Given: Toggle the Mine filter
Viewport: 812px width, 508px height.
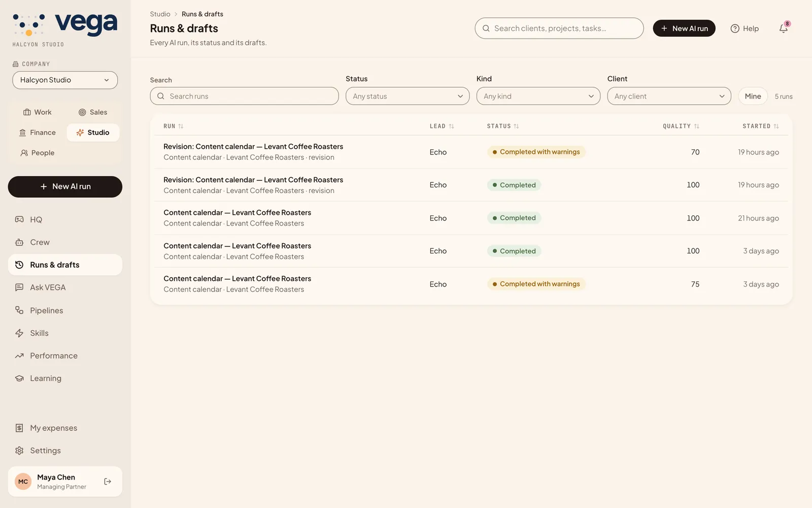Looking at the screenshot, I should coord(753,96).
